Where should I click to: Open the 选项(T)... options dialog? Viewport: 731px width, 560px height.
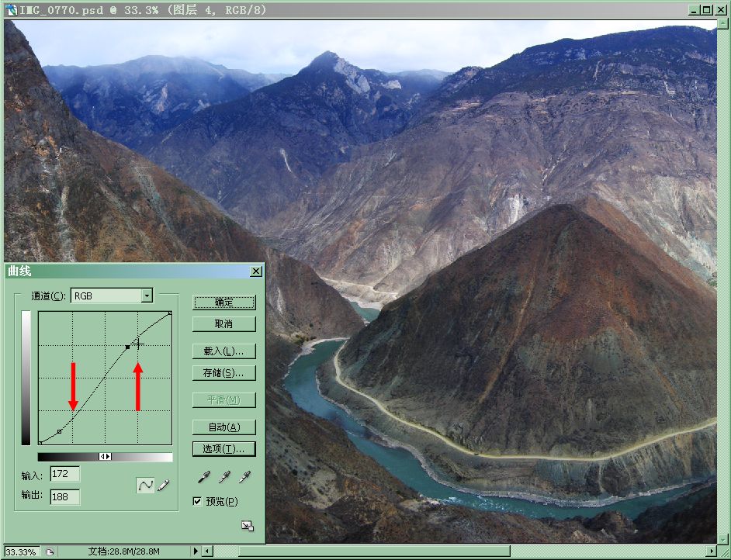(x=223, y=449)
